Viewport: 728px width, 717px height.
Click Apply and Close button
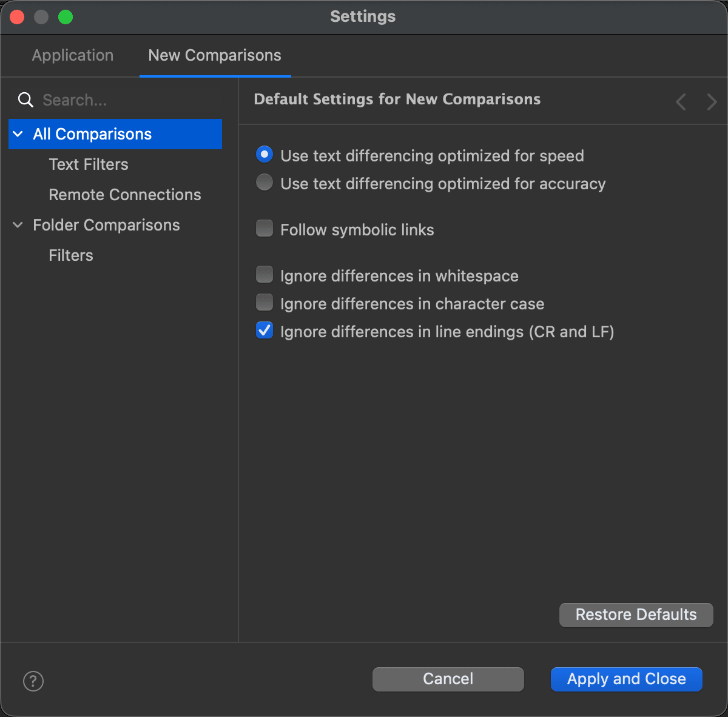627,679
